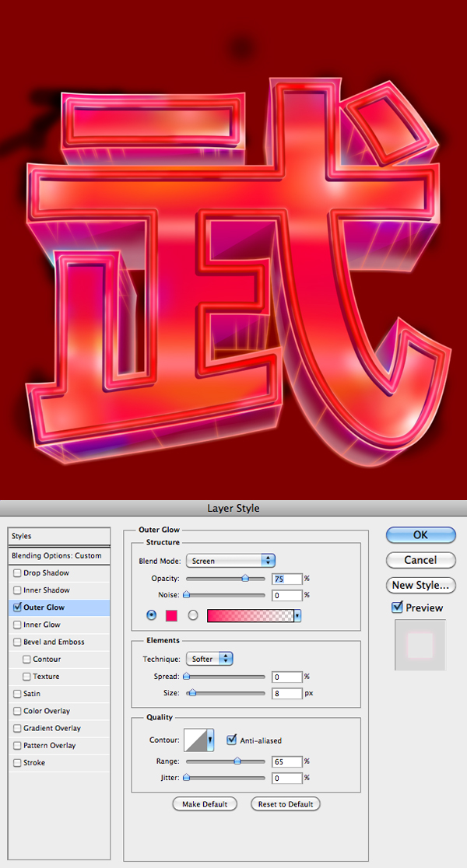Open the Blend Mode Screen dropdown
Image resolution: width=467 pixels, height=868 pixels.
point(230,561)
